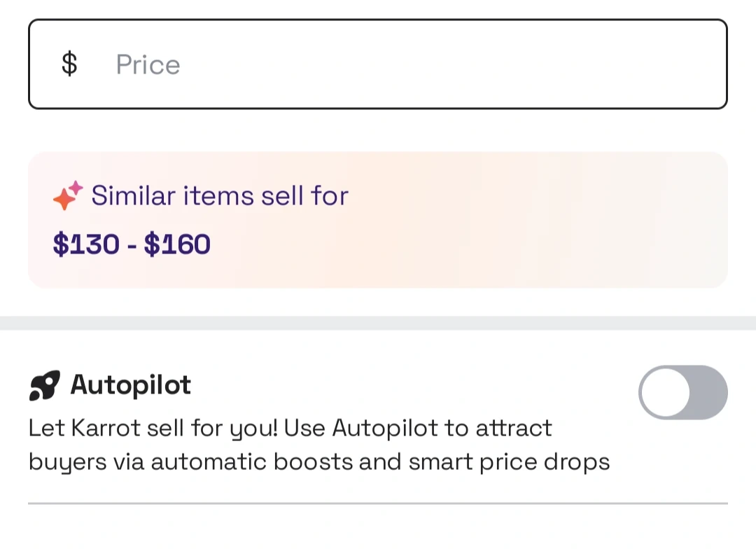
Task: Click the "Let Karrot sell for you!" sentence
Action: 153,427
